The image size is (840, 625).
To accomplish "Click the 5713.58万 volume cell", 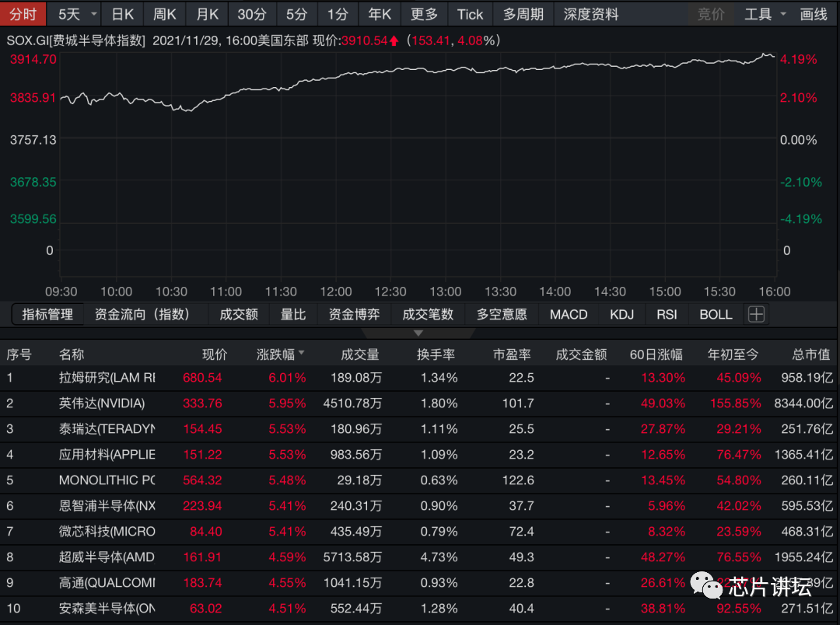I will [x=352, y=557].
